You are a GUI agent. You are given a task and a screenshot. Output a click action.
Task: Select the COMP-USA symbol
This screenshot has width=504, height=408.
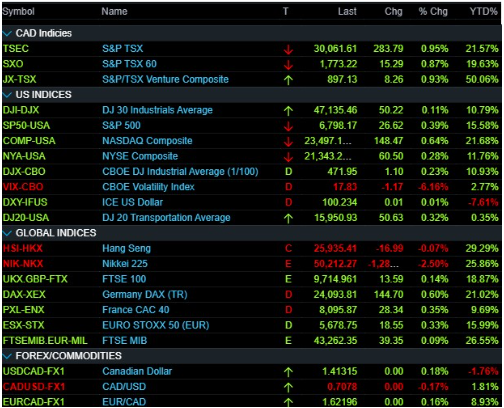(x=29, y=141)
